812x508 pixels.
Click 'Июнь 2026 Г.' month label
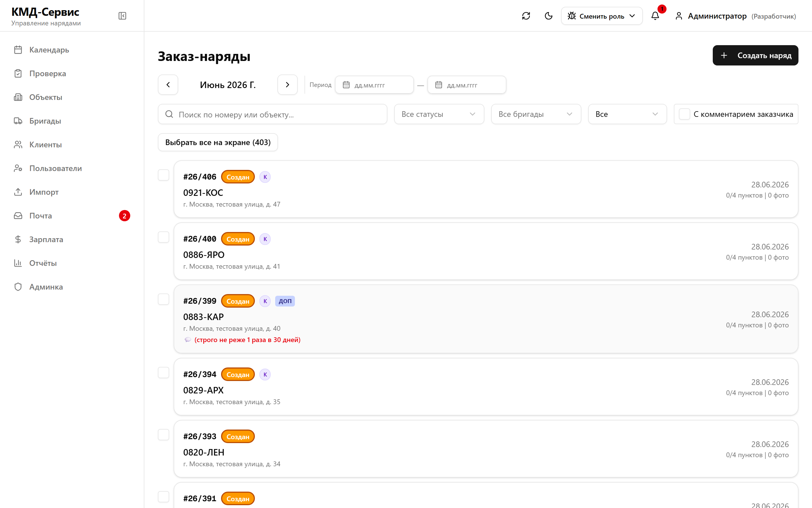[228, 85]
